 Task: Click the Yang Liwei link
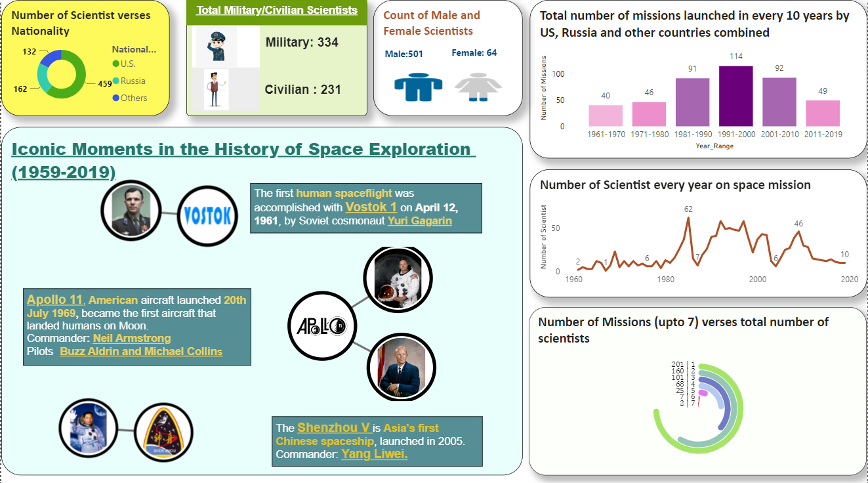(x=374, y=453)
